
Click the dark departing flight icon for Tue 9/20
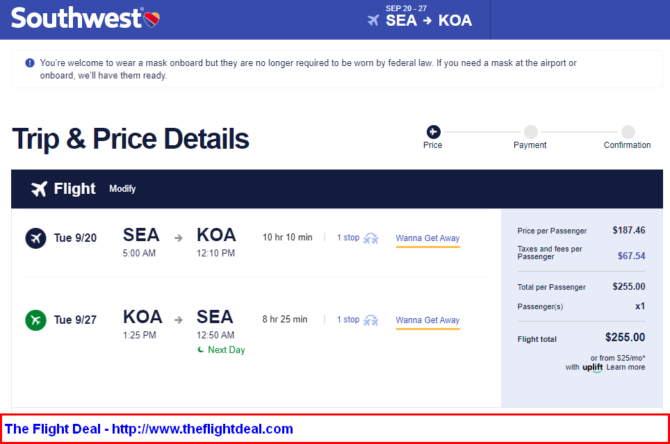click(x=35, y=238)
